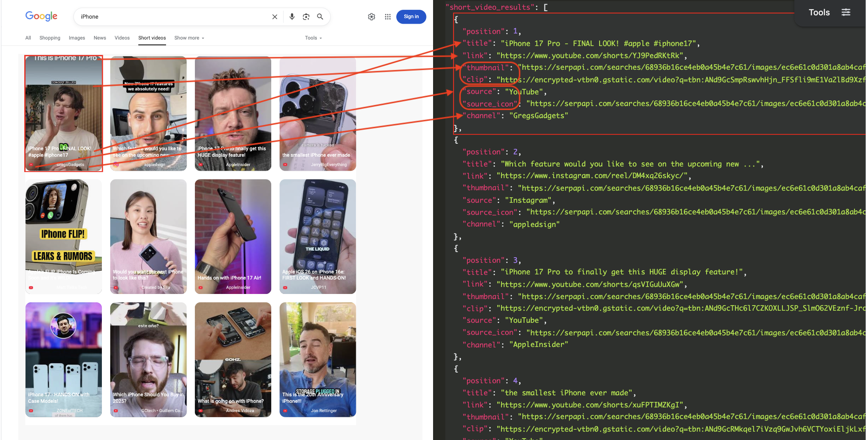The height and width of the screenshot is (440, 868).
Task: Click the Jon Rettinger channel label
Action: [324, 411]
